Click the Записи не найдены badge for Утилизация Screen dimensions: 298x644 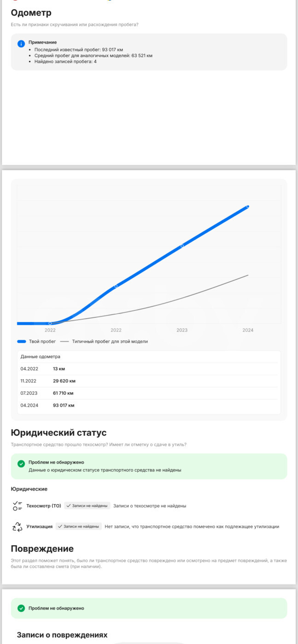pyautogui.click(x=79, y=527)
